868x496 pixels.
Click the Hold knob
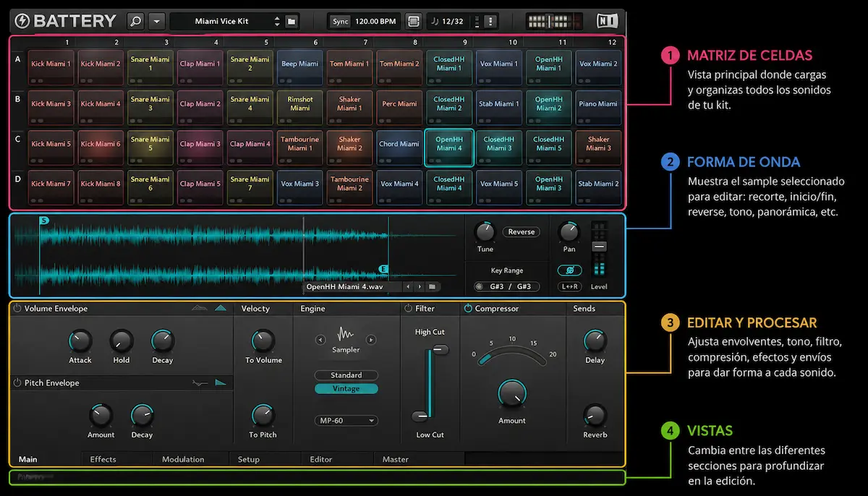click(x=122, y=341)
